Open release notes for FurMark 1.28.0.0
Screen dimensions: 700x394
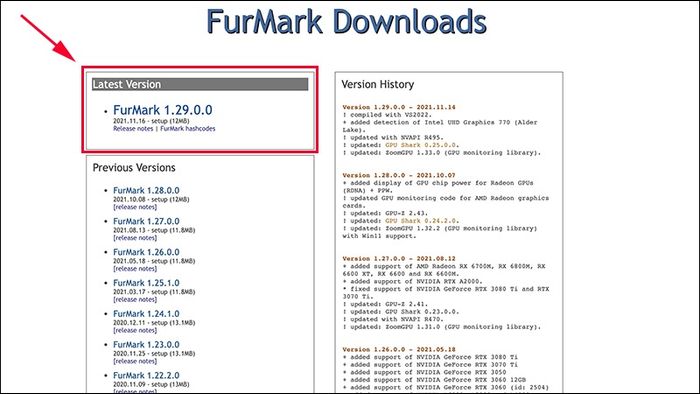(x=135, y=207)
